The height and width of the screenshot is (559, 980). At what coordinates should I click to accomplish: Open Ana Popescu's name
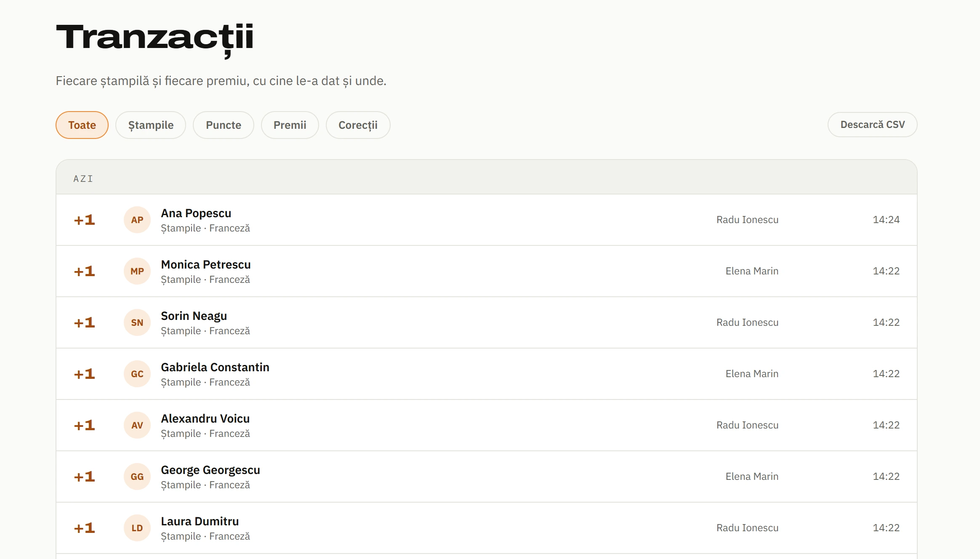(196, 213)
